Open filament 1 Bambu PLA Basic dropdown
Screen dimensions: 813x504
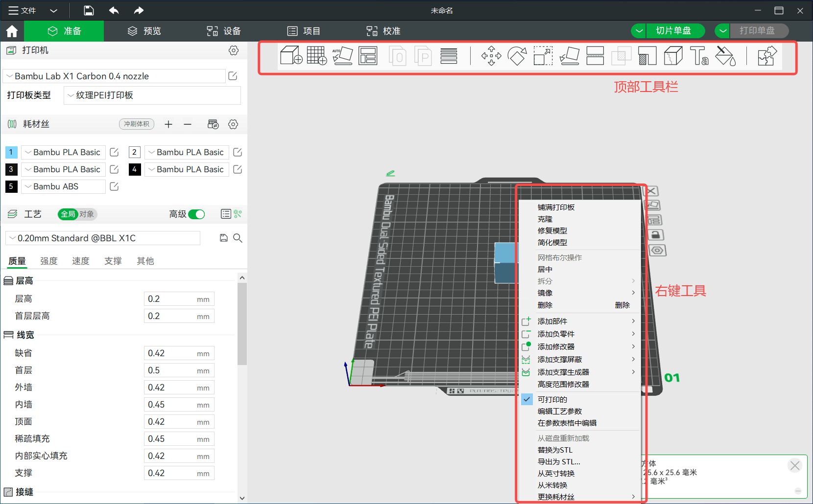(x=64, y=152)
